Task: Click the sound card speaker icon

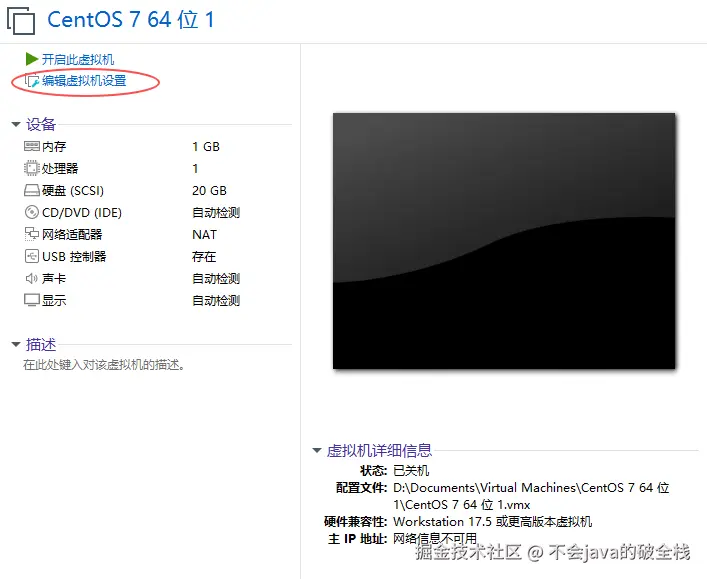Action: coord(32,278)
